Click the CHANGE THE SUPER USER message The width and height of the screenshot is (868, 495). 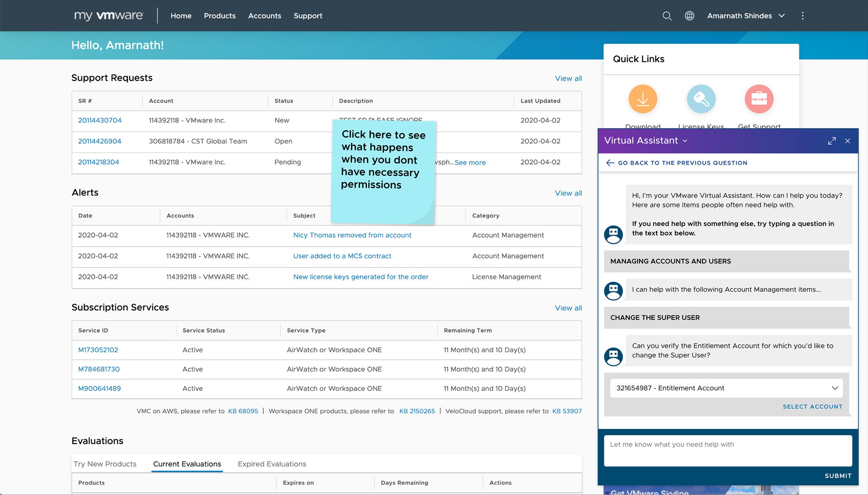coord(726,318)
